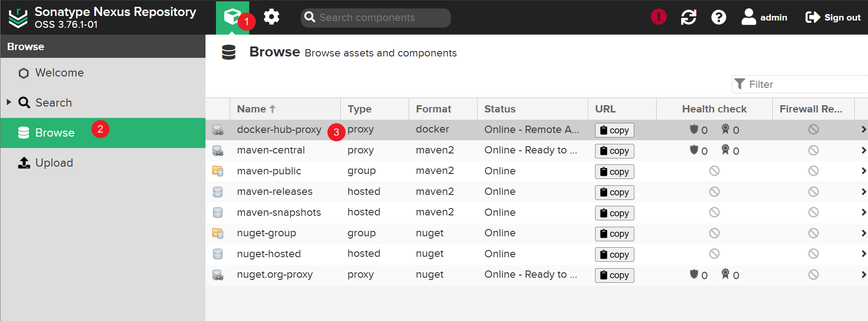The width and height of the screenshot is (868, 321).
Task: Click the maven-releases firewall report icon
Action: click(x=813, y=192)
